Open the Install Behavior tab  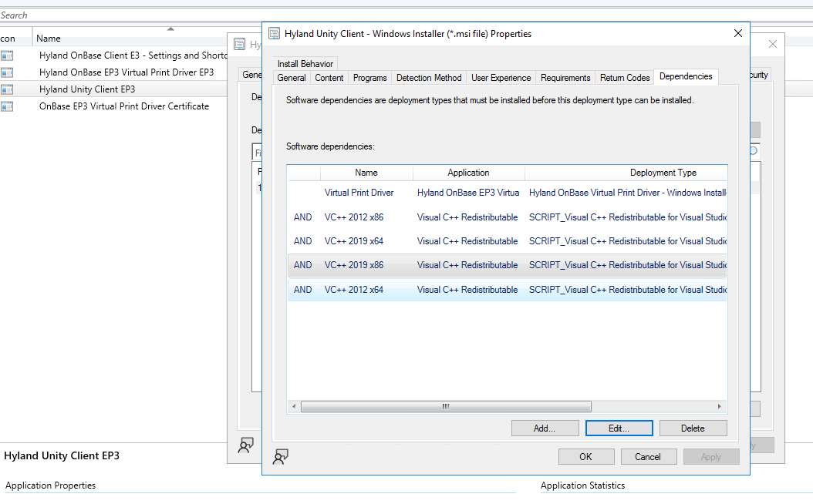point(305,64)
